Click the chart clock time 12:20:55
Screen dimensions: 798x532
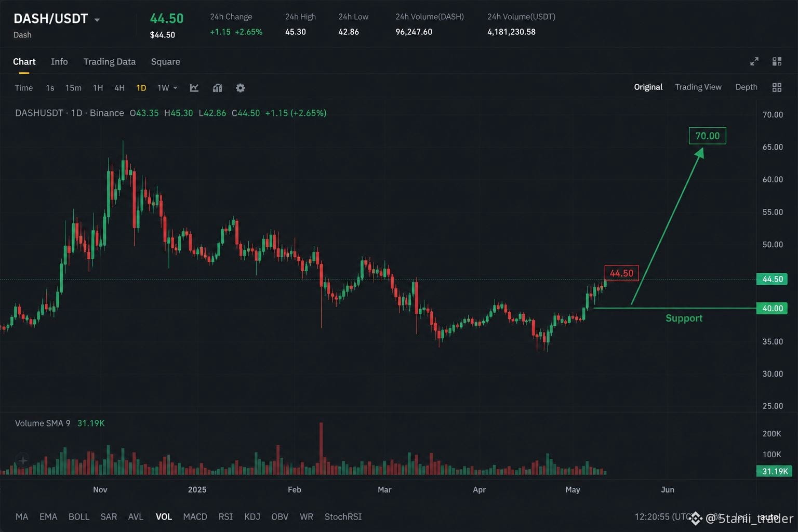pyautogui.click(x=652, y=516)
